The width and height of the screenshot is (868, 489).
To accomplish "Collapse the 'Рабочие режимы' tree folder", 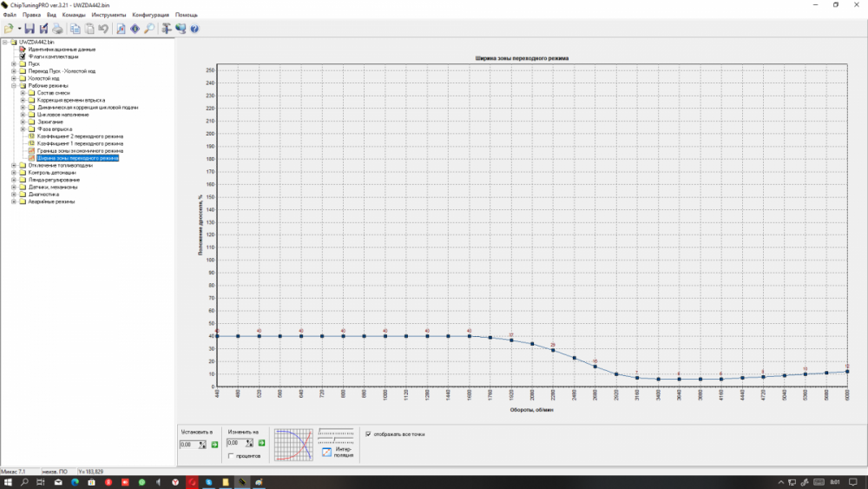I will tap(13, 85).
